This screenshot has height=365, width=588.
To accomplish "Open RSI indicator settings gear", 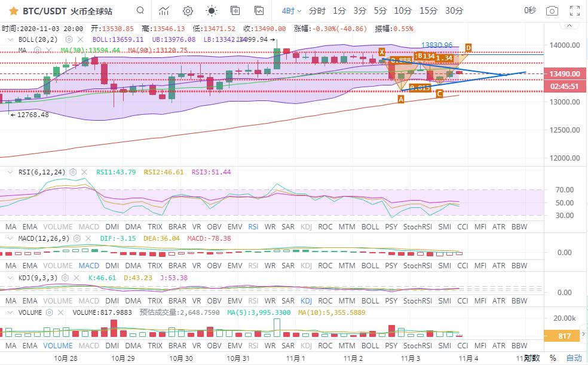I will coord(73,172).
